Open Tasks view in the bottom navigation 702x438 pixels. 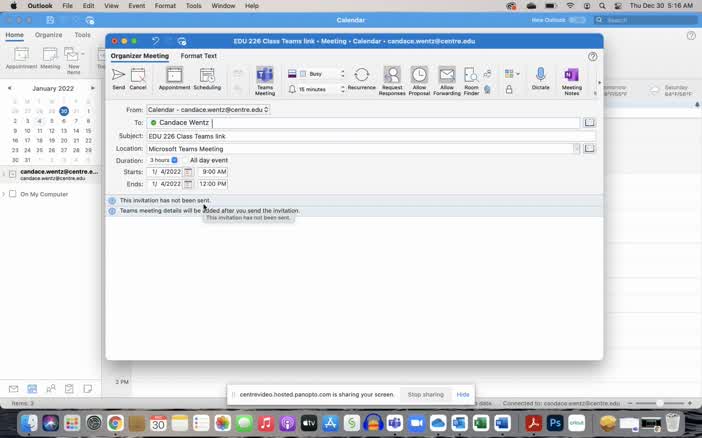pyautogui.click(x=69, y=389)
